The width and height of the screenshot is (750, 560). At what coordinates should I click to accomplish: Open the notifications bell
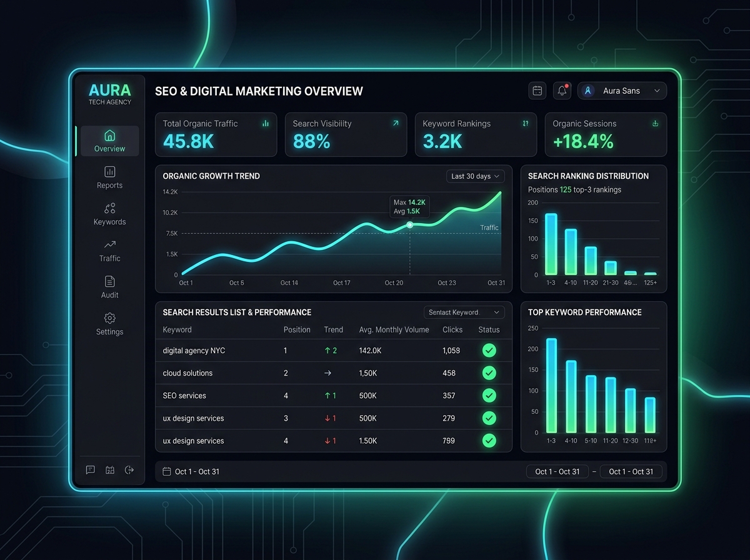coord(562,91)
